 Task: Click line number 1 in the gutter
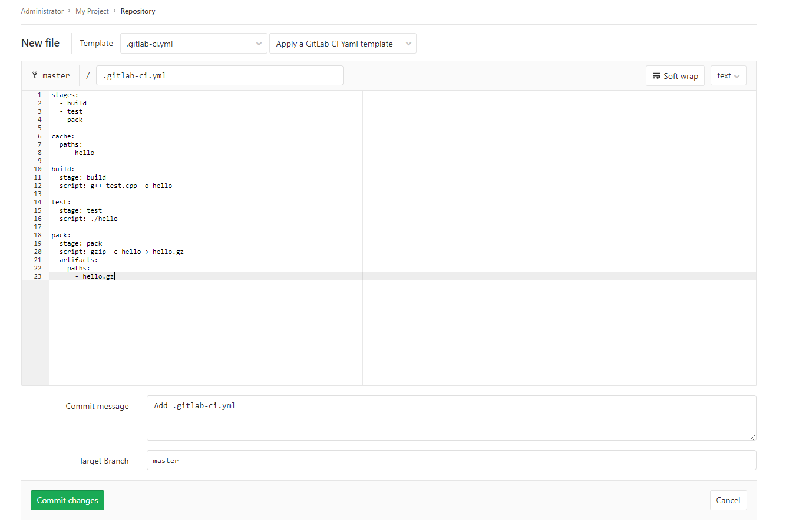coord(39,95)
